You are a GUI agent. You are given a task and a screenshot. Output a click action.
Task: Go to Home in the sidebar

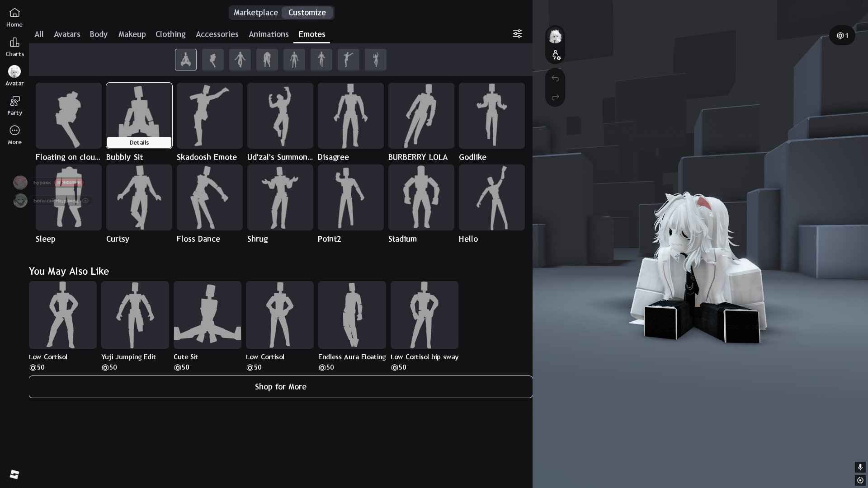pos(14,18)
